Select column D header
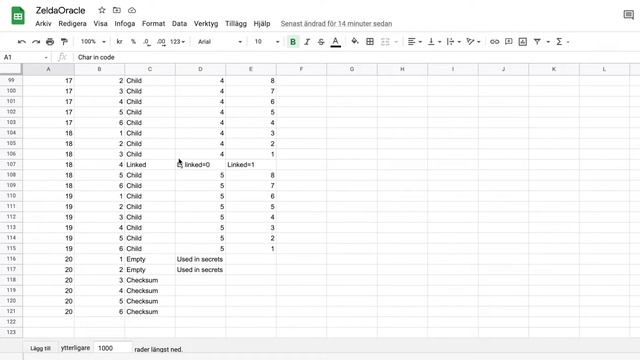The width and height of the screenshot is (640, 360). tap(200, 69)
